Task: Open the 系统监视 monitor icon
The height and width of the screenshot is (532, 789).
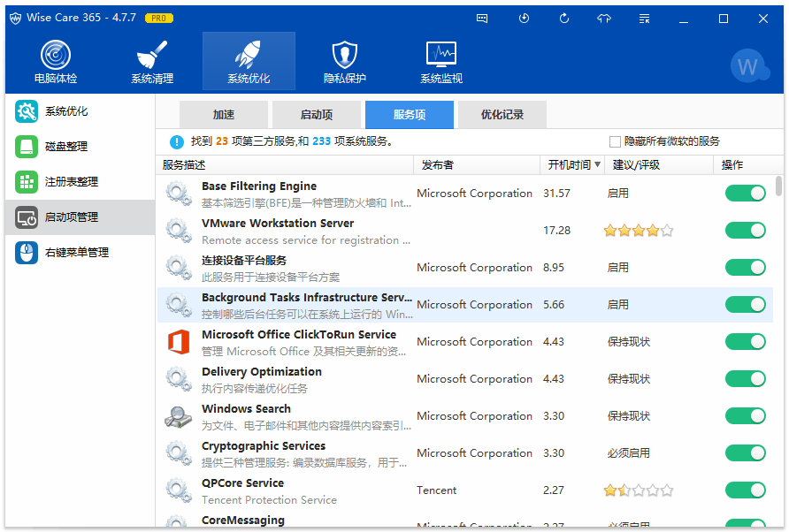Action: point(441,54)
